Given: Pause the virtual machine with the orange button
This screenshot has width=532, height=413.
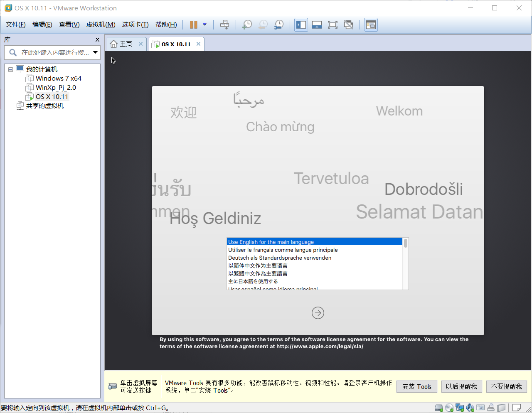Looking at the screenshot, I should coord(193,25).
